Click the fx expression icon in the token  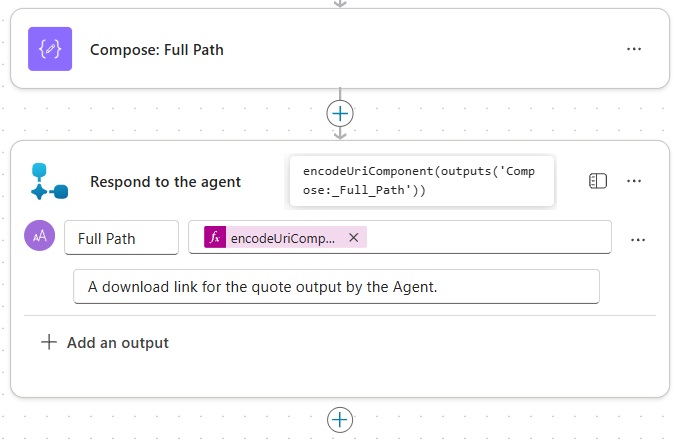point(215,237)
